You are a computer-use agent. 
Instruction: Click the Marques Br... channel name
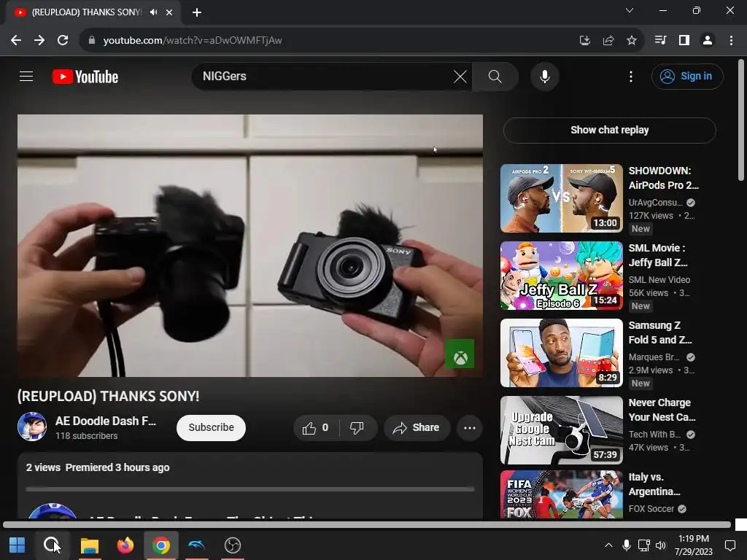[654, 357]
